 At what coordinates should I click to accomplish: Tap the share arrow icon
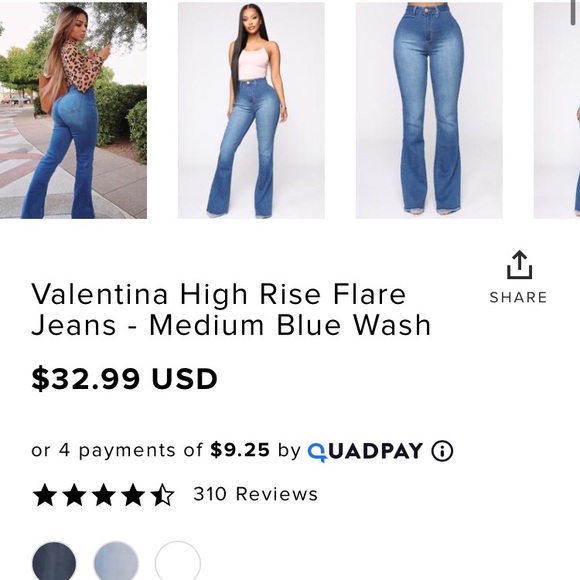[x=519, y=265]
